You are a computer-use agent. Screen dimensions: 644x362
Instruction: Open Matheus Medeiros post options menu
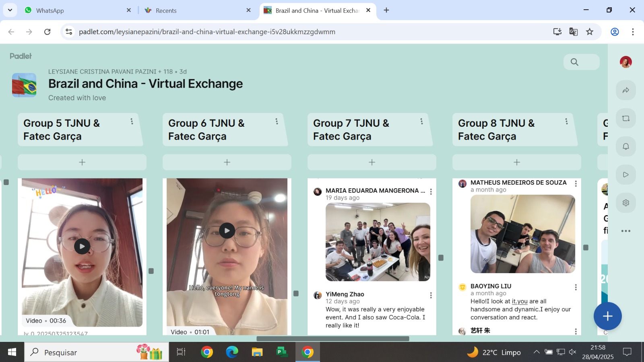click(x=576, y=184)
